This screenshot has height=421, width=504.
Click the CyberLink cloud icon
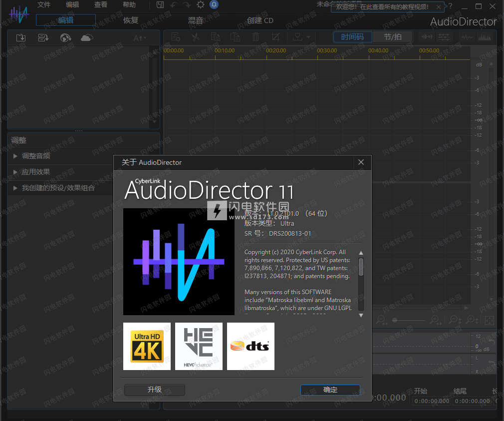pos(87,38)
